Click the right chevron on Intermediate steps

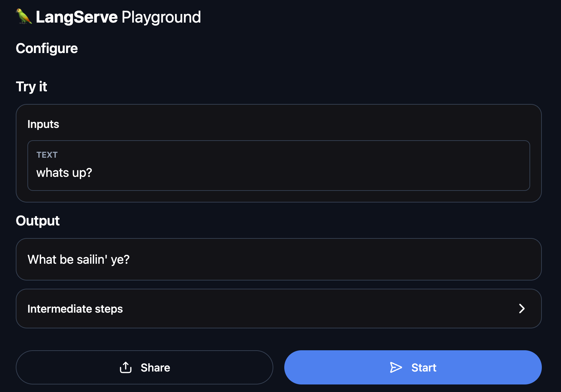[522, 309]
